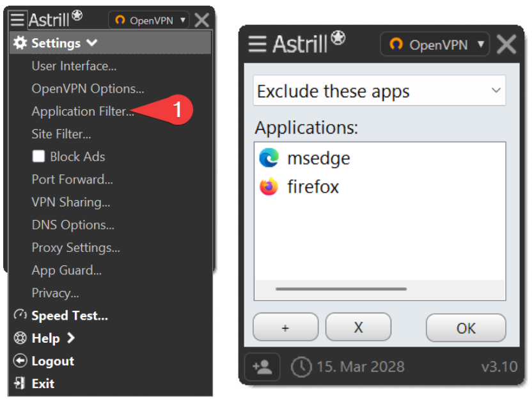Viewport: 532px width, 399px height.
Task: Click the clock expiry icon
Action: tap(301, 367)
